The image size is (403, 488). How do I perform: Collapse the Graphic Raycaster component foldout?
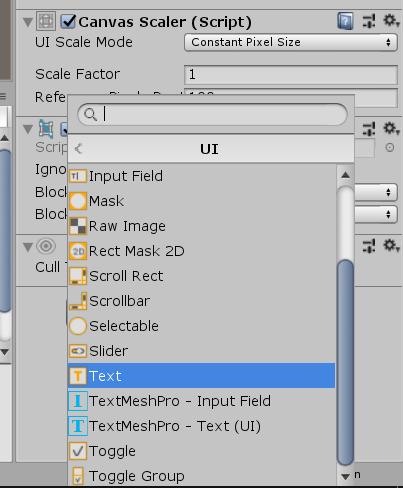(x=28, y=129)
